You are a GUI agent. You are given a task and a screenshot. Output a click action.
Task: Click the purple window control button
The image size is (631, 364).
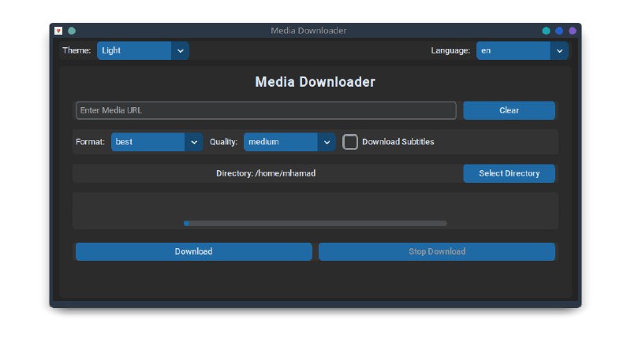click(x=573, y=31)
